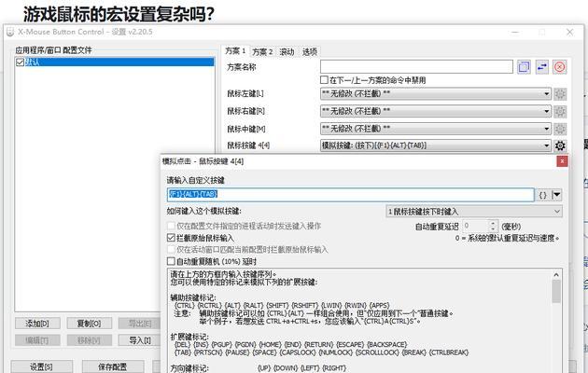Click the custom key input with {F1}{ALT}{TAB}
The height and width of the screenshot is (373, 588).
pos(351,195)
